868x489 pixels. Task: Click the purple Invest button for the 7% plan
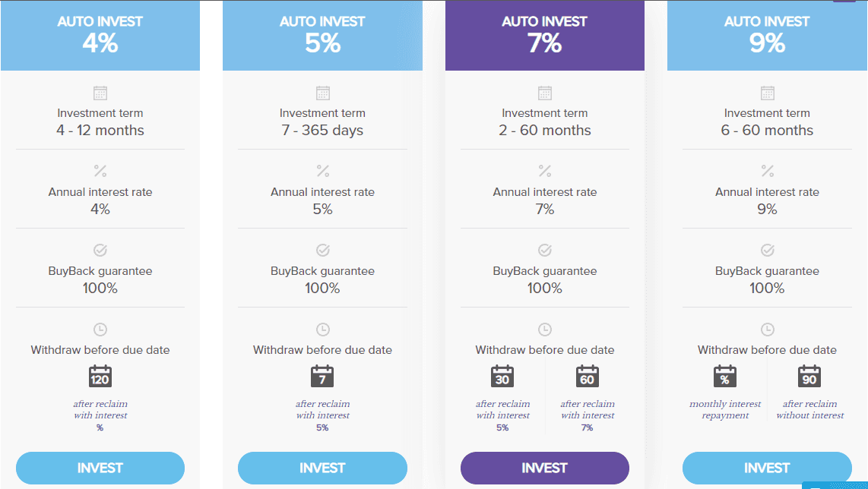click(545, 468)
